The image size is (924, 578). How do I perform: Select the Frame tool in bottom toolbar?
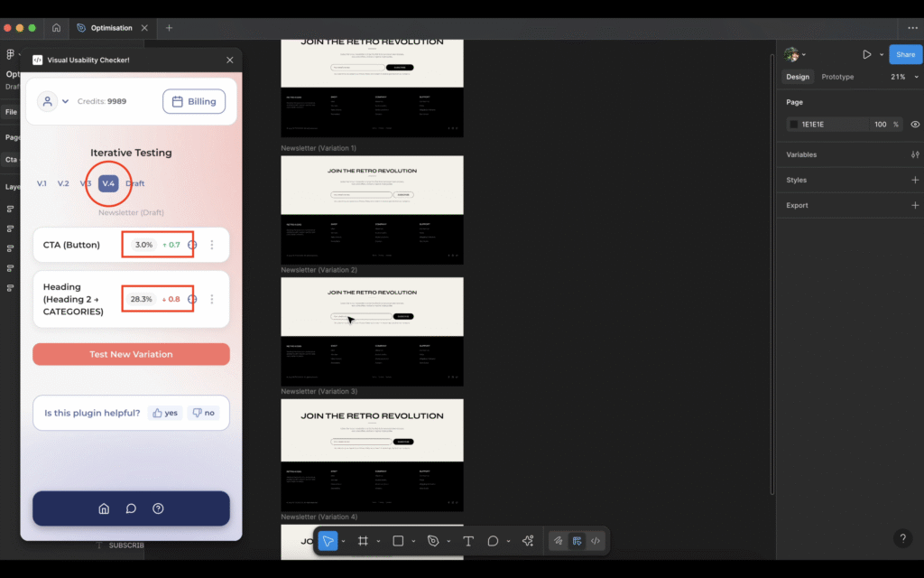coord(363,541)
